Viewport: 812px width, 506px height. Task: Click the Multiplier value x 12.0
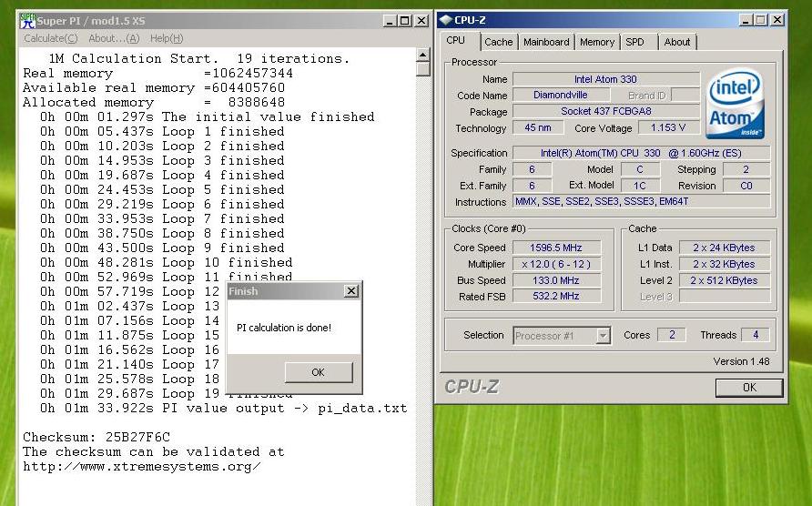click(556, 264)
